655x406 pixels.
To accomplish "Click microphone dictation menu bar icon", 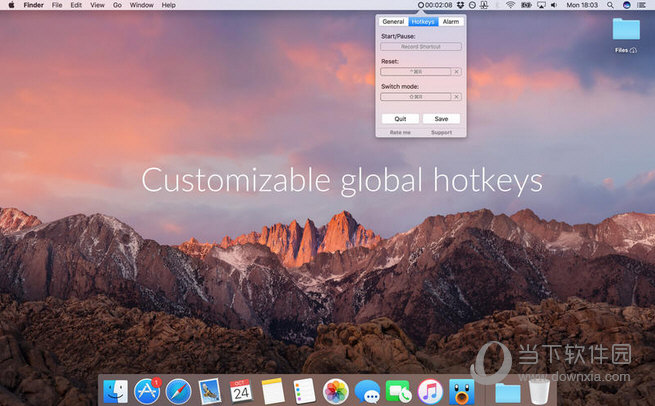I will [x=484, y=5].
